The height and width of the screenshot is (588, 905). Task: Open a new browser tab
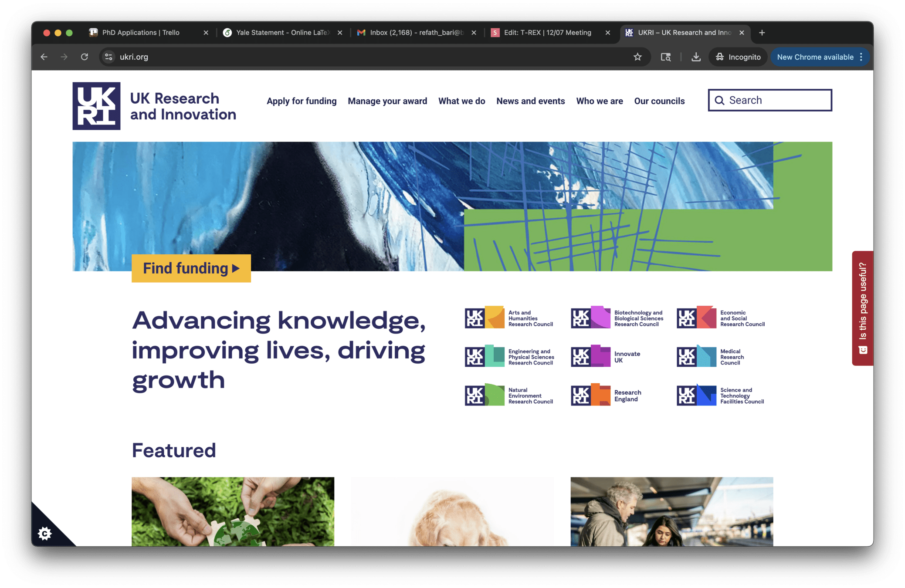762,33
